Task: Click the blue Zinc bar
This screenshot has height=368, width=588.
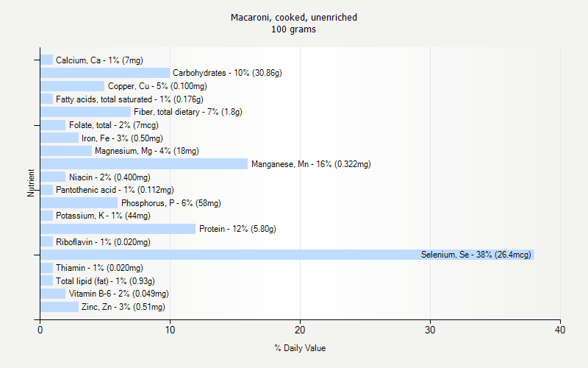Action: point(60,307)
